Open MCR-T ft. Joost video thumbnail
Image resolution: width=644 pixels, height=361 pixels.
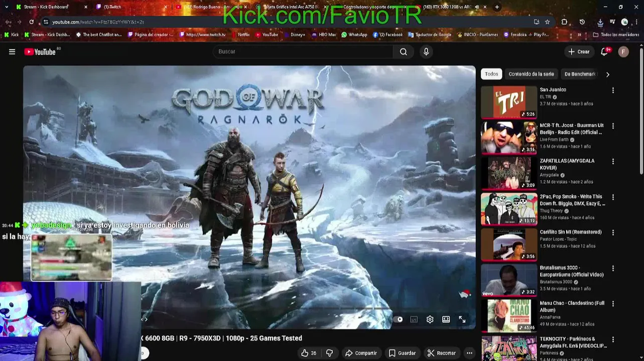click(509, 138)
